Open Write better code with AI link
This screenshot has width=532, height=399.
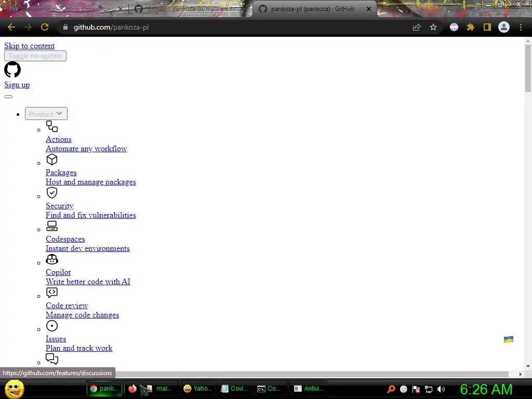(x=88, y=282)
